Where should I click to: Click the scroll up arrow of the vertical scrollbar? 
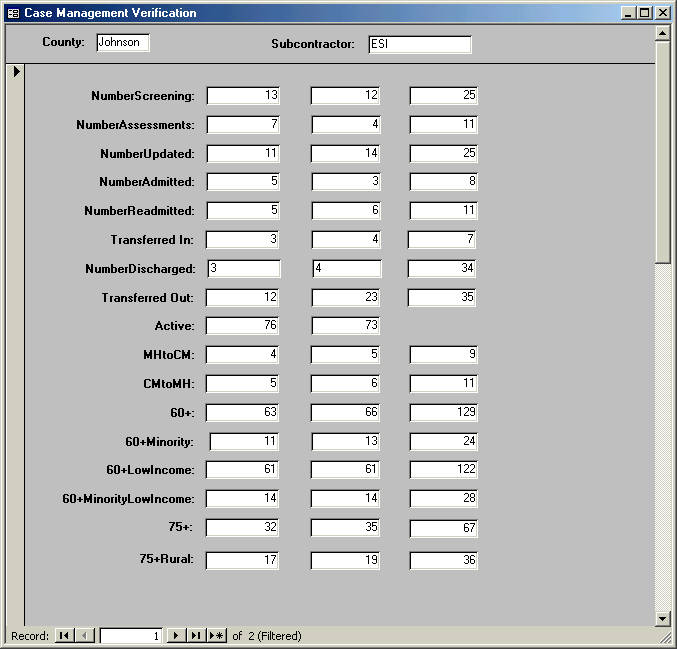pos(663,33)
